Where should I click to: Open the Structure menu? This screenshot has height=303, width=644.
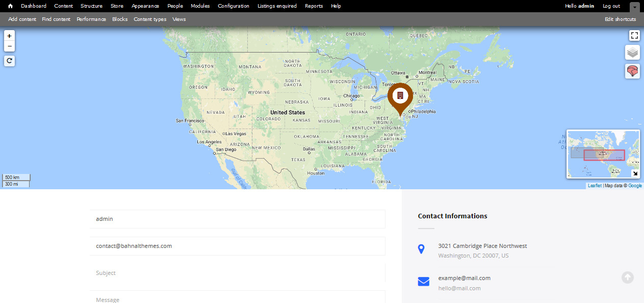91,6
